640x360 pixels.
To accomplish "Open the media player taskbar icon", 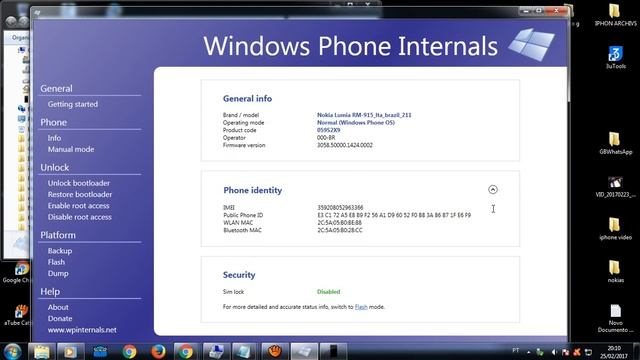I will click(70, 351).
